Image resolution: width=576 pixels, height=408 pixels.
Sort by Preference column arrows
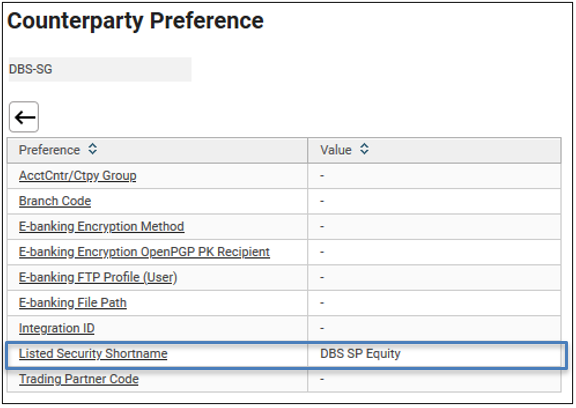tap(93, 149)
